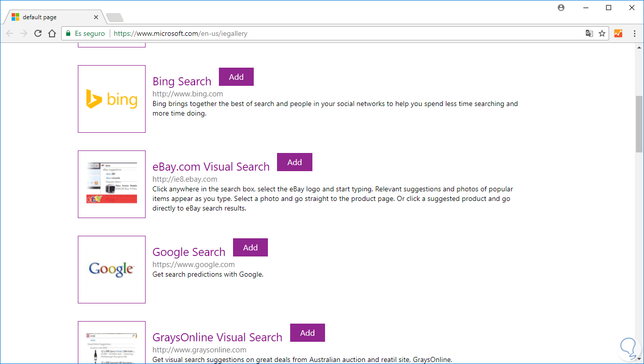The width and height of the screenshot is (644, 364).
Task: Add the Bing Search provider
Action: point(236,77)
